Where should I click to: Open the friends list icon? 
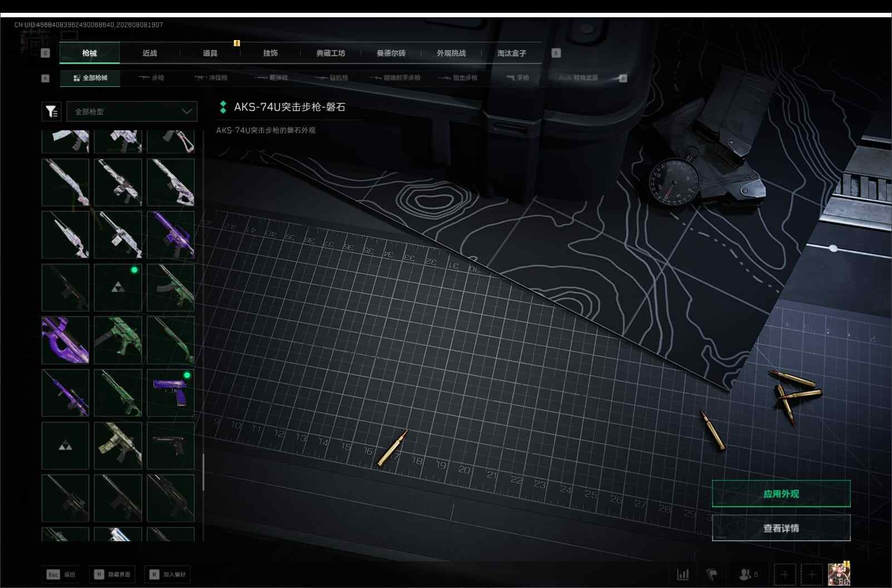click(x=748, y=574)
